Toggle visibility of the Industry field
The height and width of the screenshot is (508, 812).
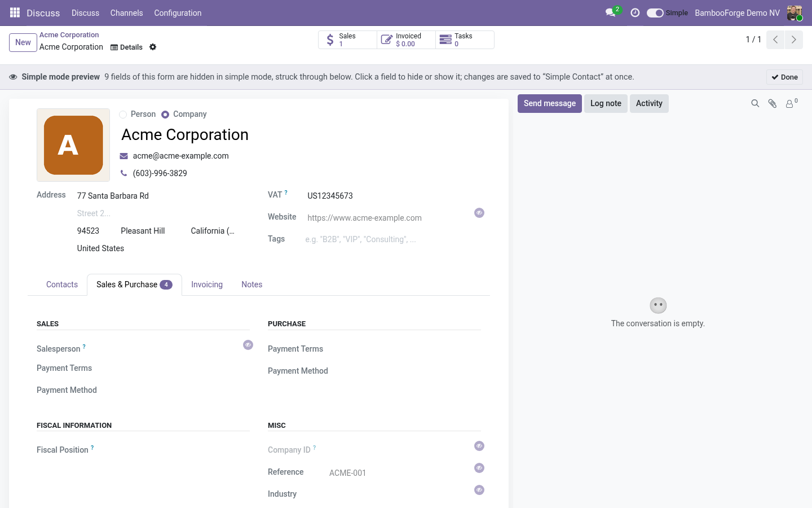479,490
